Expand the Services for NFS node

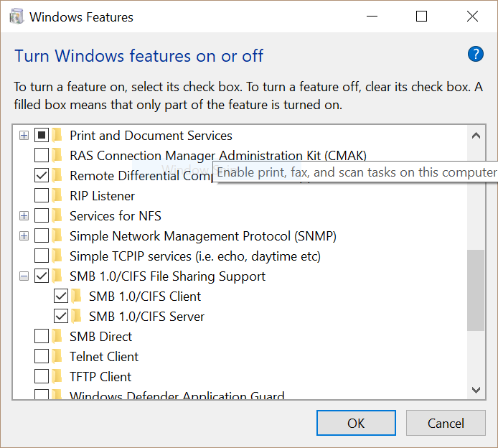pyautogui.click(x=24, y=216)
